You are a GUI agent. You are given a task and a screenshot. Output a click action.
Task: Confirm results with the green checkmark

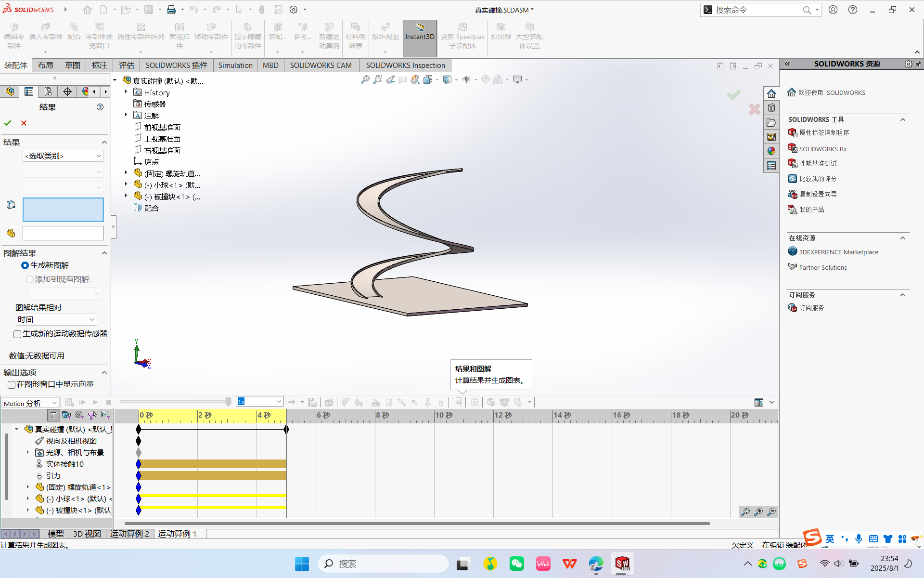(7, 123)
